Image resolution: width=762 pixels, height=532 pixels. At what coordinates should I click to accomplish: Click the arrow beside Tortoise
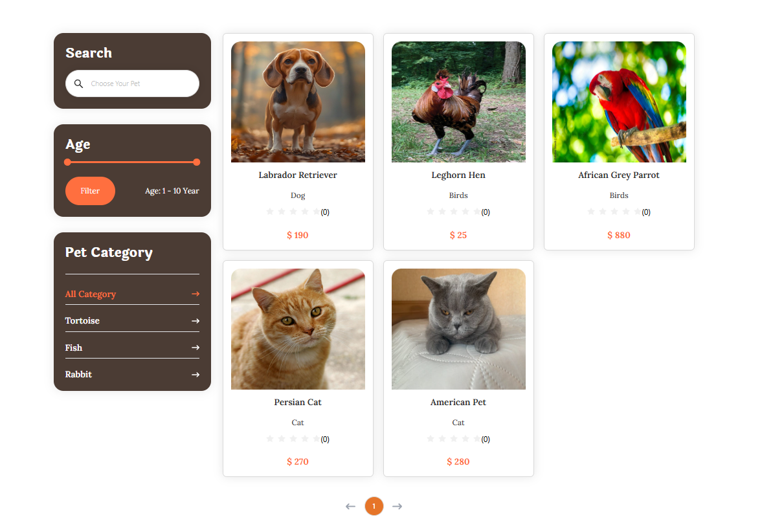click(x=196, y=320)
